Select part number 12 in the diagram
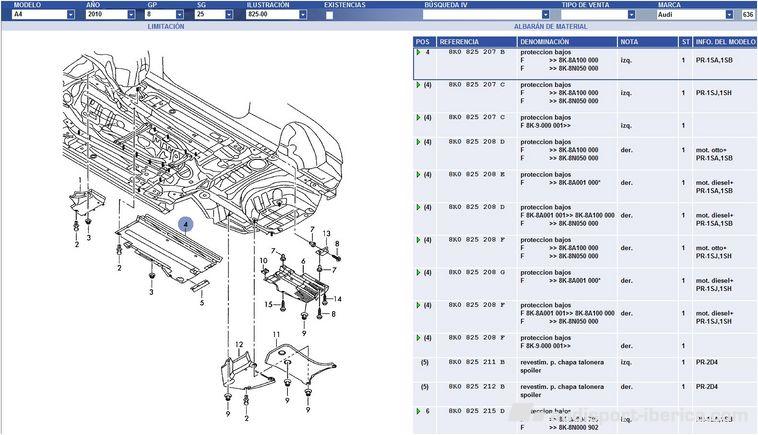This screenshot has width=758, height=435. (238, 343)
